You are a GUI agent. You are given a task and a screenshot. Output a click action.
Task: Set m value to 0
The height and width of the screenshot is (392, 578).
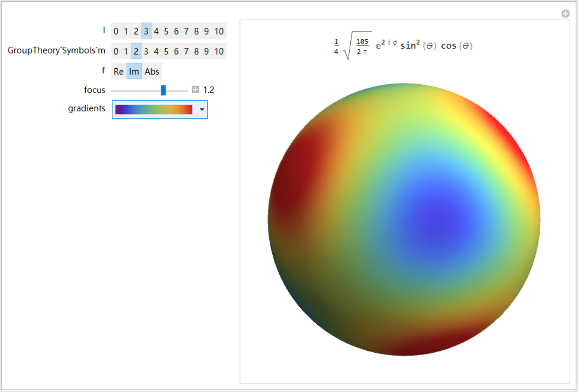point(116,52)
